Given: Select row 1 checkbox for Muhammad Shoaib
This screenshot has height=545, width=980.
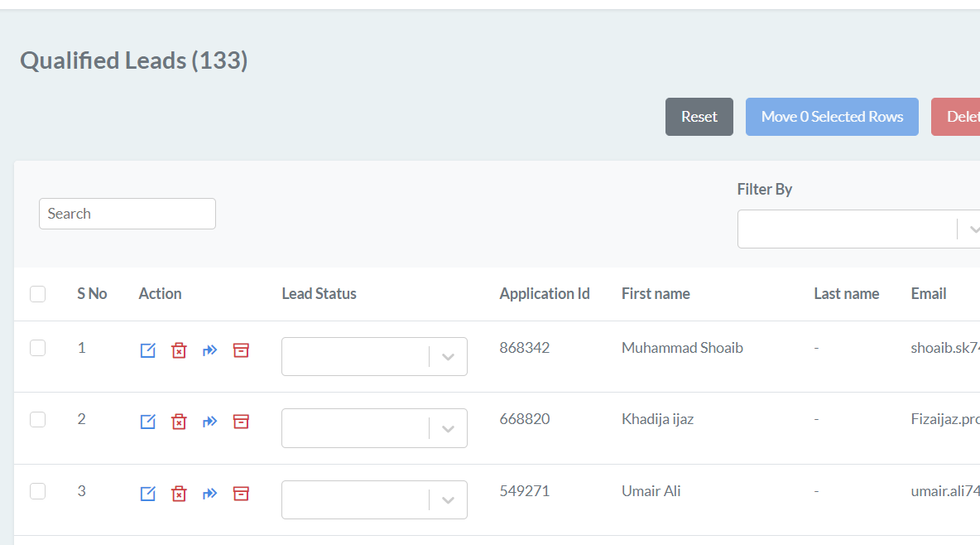Looking at the screenshot, I should pyautogui.click(x=38, y=349).
